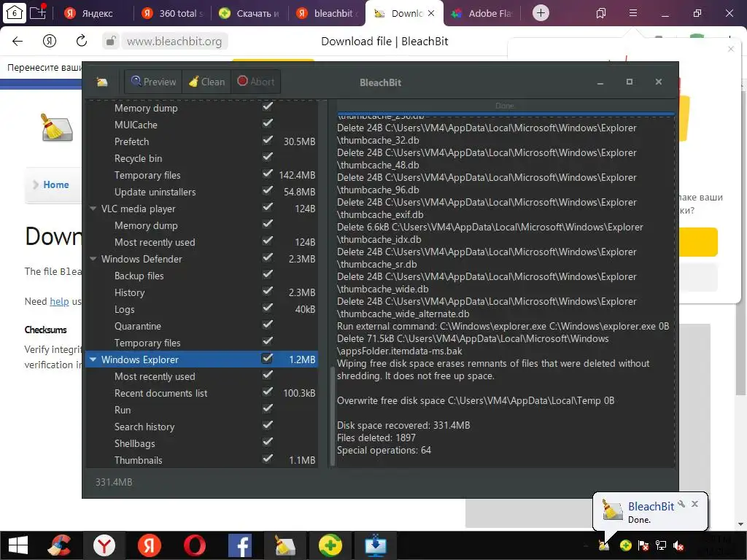Image resolution: width=747 pixels, height=560 pixels.
Task: Click the Home link on the web page
Action: click(55, 184)
